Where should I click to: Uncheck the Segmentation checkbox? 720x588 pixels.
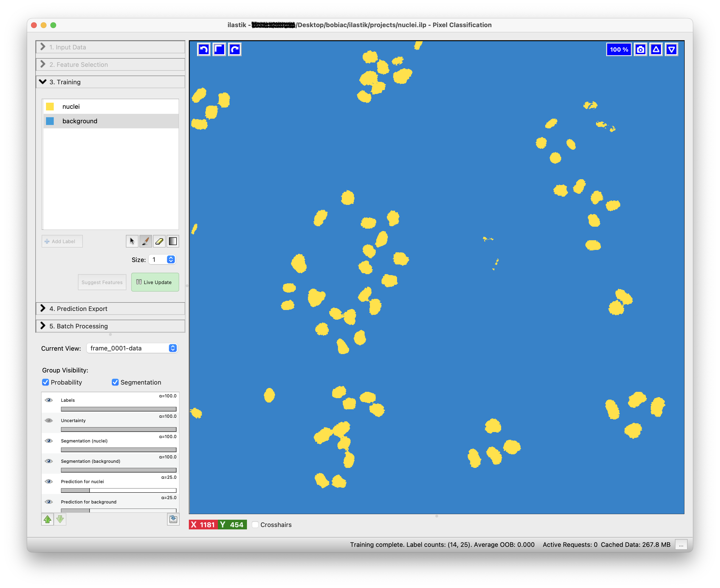115,382
